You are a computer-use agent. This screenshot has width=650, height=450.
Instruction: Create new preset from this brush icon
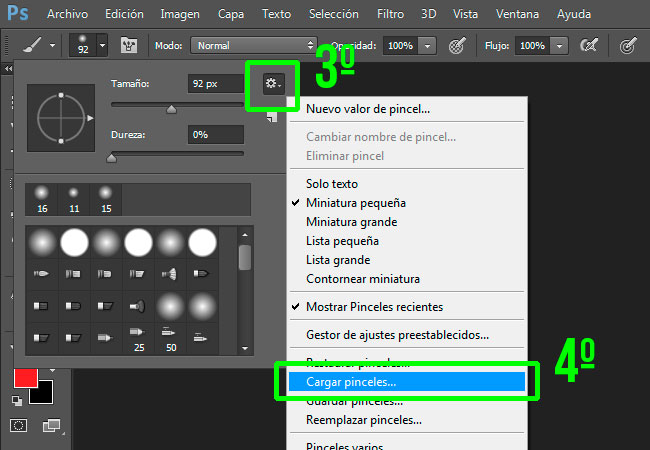click(x=272, y=117)
